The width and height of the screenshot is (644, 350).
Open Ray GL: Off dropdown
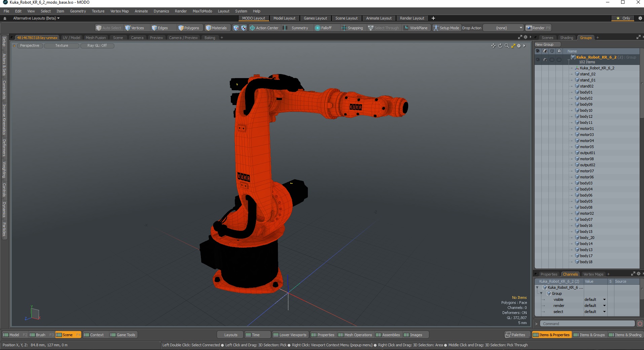97,46
